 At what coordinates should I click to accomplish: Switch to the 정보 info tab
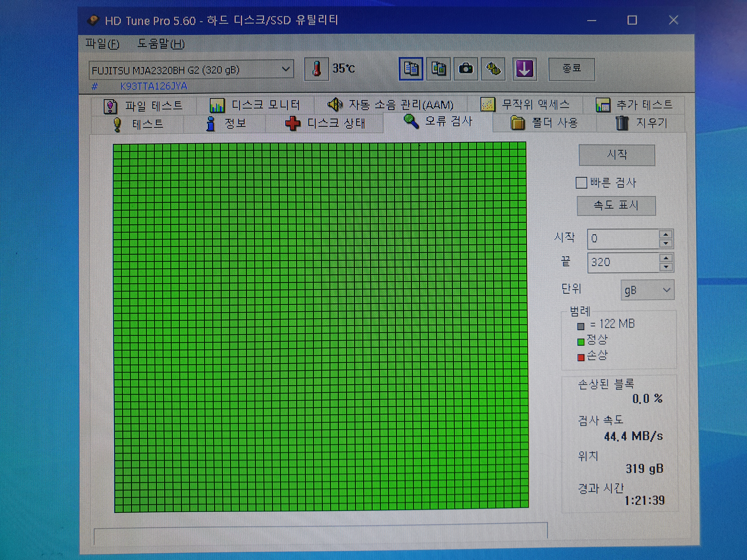[x=226, y=124]
